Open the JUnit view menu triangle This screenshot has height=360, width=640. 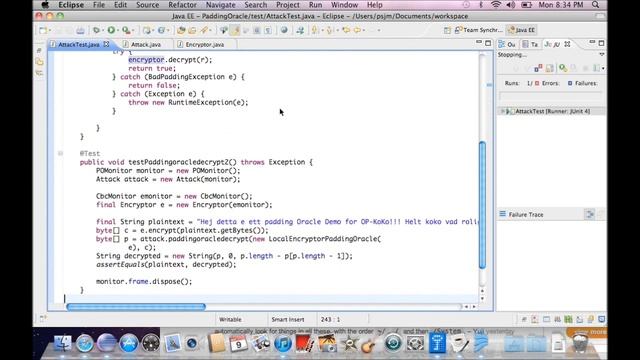coord(602,54)
